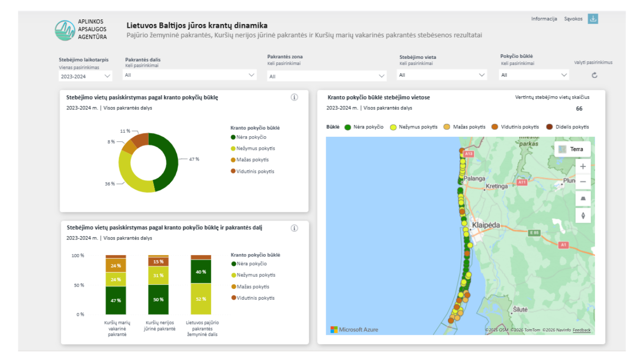Viewport: 644px width, 362px height.
Task: Zoom out on the map
Action: [583, 181]
